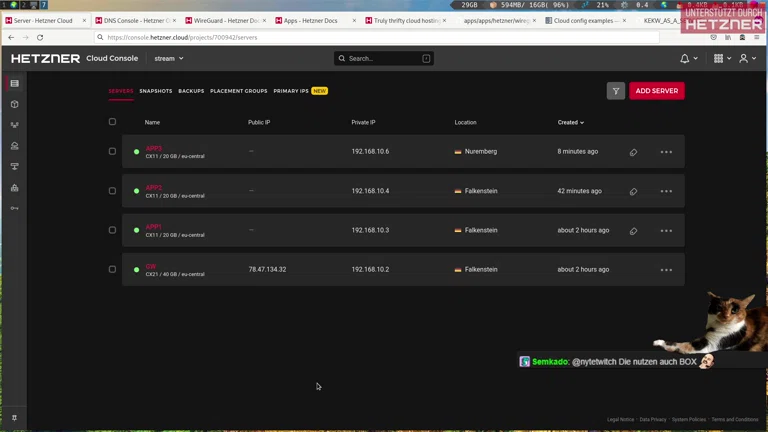Switch to the Primary IPs tab
Screen dimensions: 768x432
(291, 91)
